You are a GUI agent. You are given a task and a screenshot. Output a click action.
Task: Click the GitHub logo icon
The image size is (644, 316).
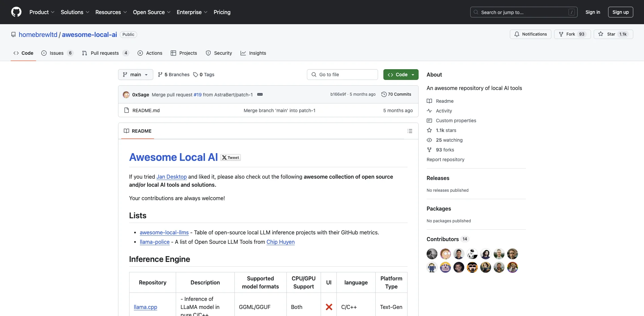(16, 12)
